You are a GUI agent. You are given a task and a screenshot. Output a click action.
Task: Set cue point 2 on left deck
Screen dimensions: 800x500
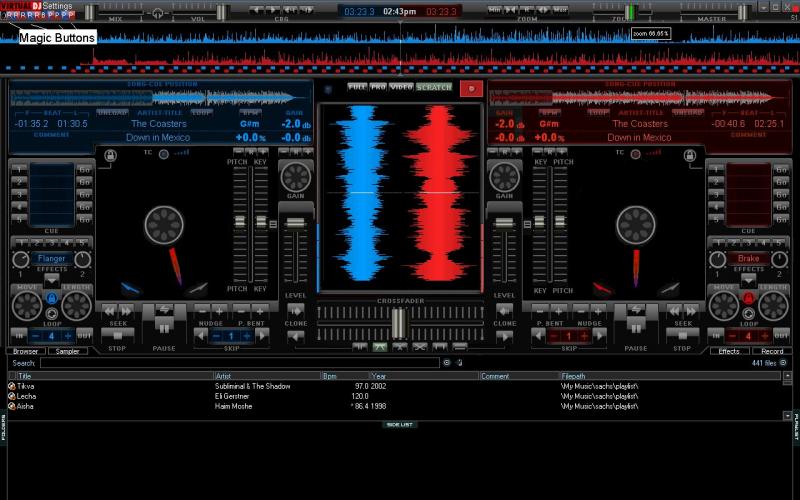(x=19, y=182)
